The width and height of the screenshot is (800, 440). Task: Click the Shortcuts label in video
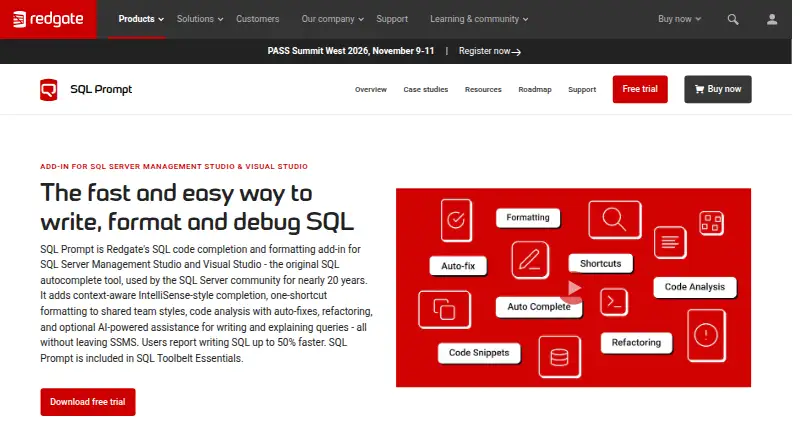tap(601, 264)
